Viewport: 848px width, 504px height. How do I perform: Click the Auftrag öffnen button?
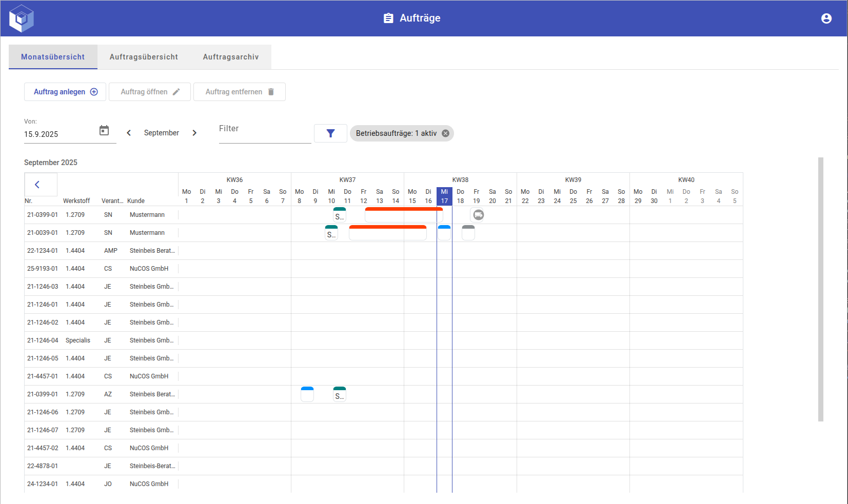(150, 91)
